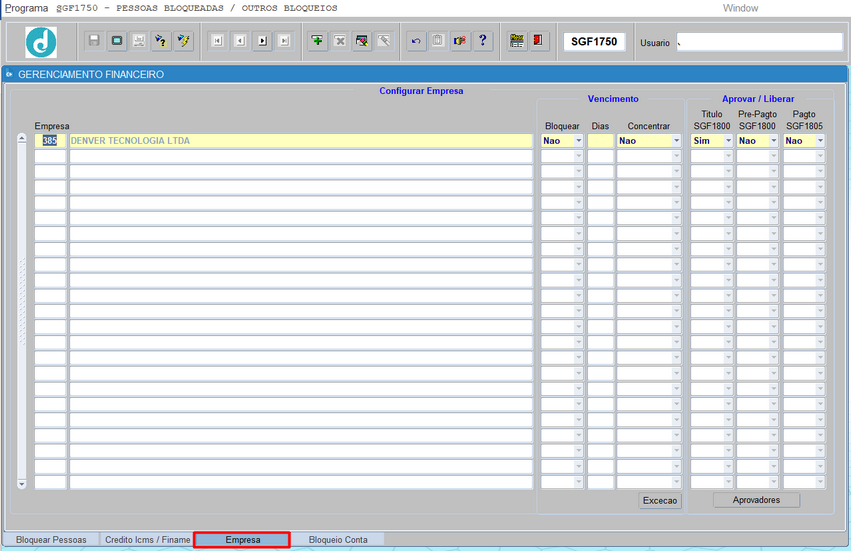Switch to the Bloquear Pessoas tab

coord(51,540)
